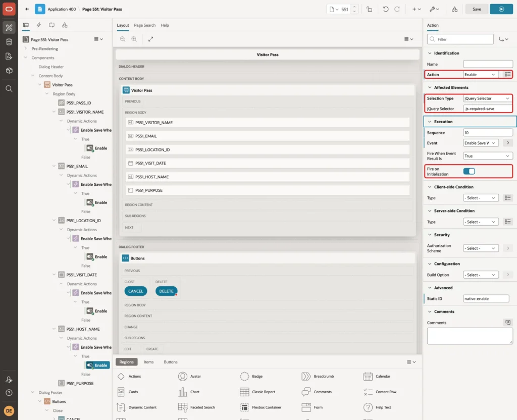Switch to the Rendering tree tab icon
Image resolution: width=517 pixels, height=420 pixels.
(x=26, y=25)
